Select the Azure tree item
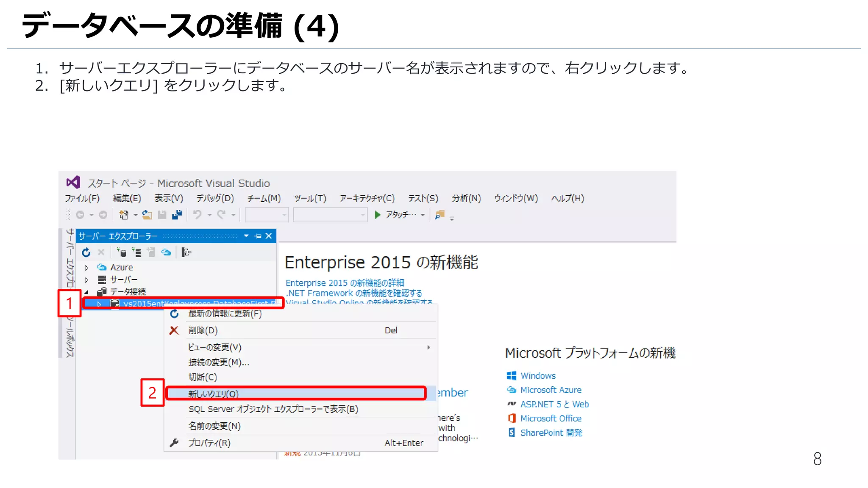Screen dimensions: 868x488 122,267
